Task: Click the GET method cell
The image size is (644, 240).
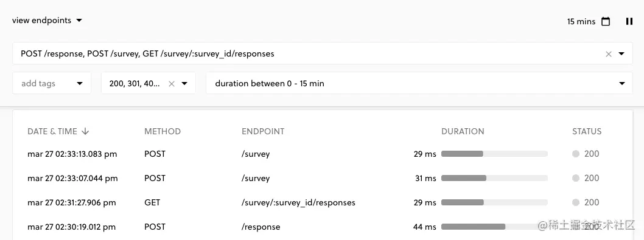Action: 152,202
